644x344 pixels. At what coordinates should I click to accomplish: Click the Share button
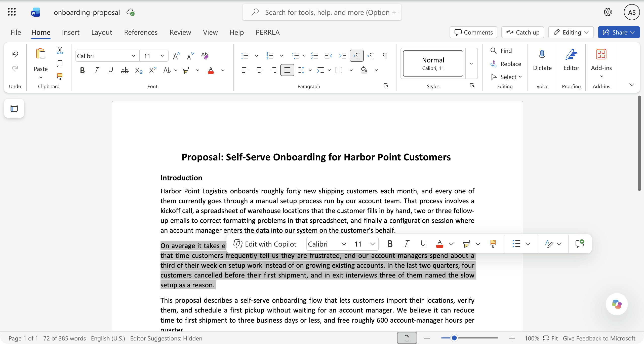pyautogui.click(x=619, y=32)
